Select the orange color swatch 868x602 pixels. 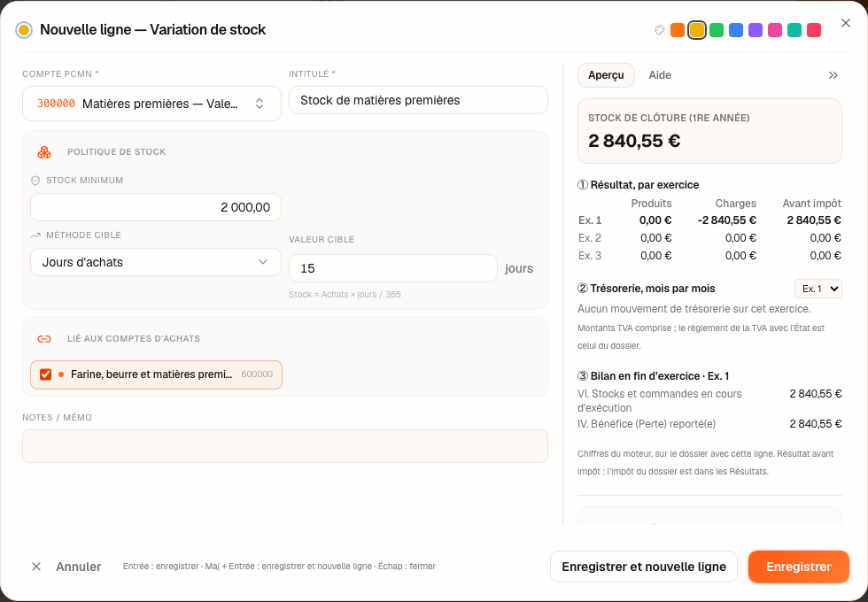click(678, 30)
